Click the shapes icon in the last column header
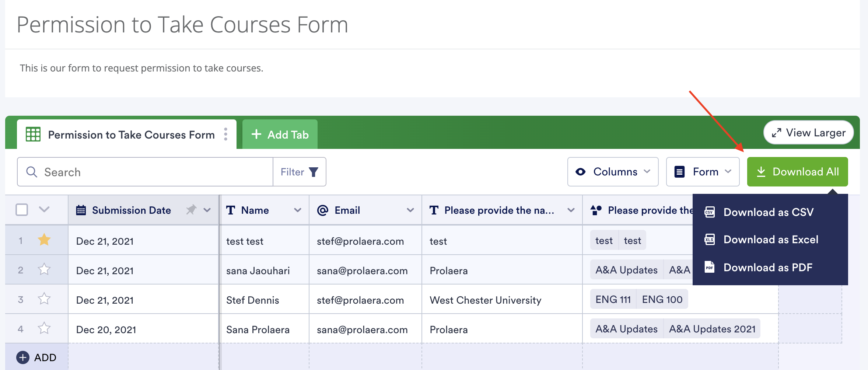 point(596,210)
